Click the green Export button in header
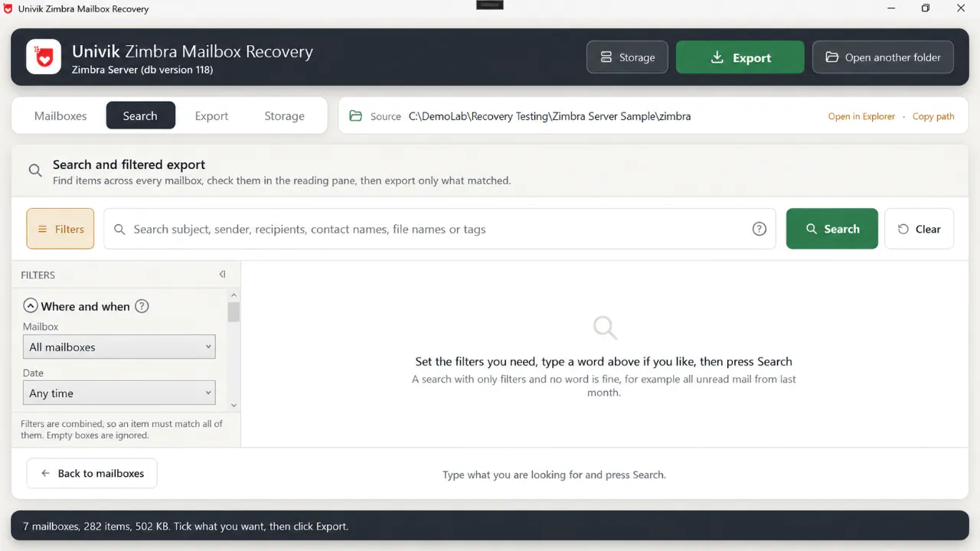Viewport: 980px width, 551px height. coord(740,57)
